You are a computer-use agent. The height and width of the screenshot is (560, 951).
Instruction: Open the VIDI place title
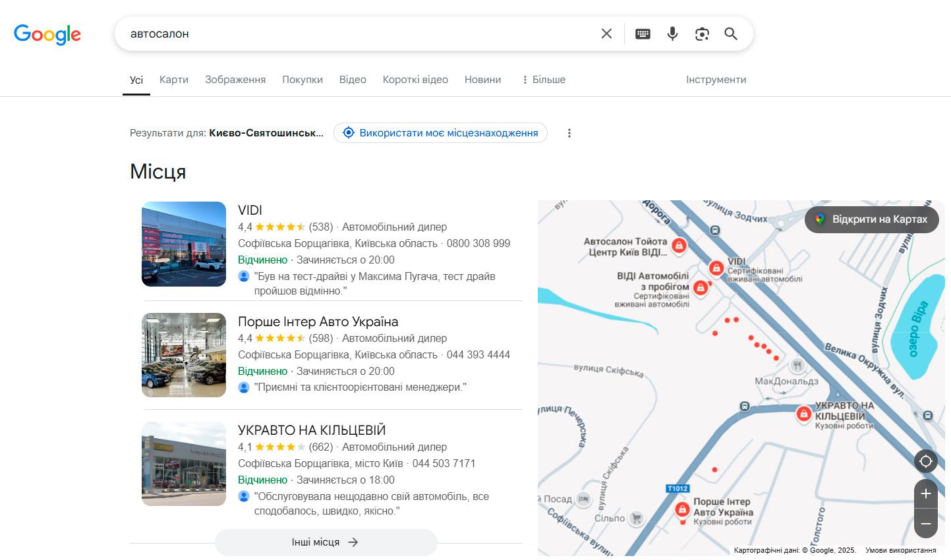click(x=250, y=210)
